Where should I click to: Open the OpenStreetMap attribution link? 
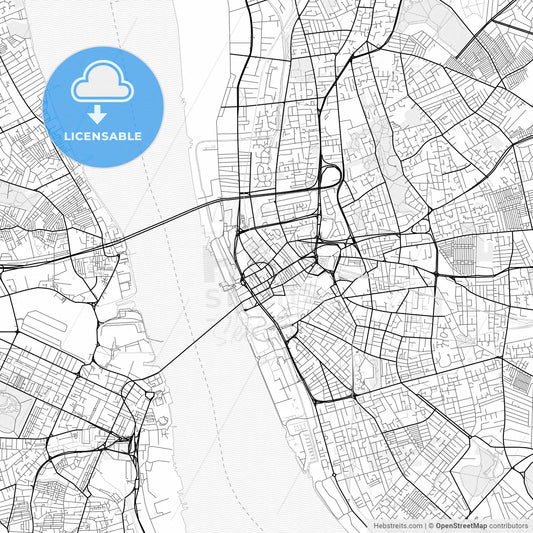click(x=462, y=526)
